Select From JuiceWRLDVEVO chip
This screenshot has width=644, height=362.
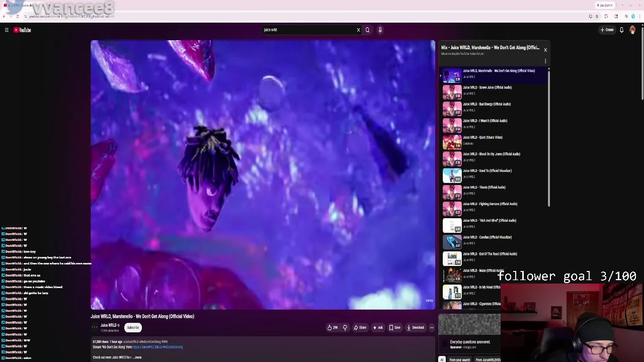pyautogui.click(x=488, y=359)
